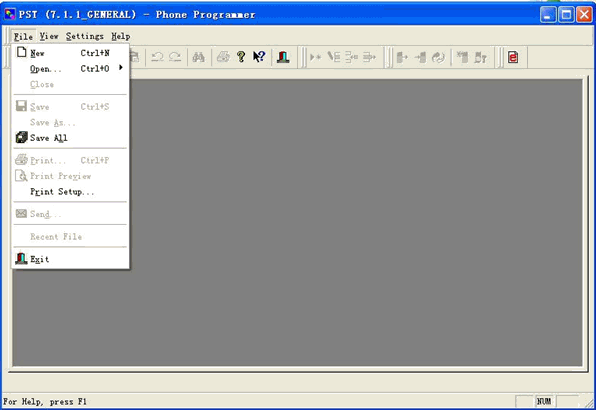This screenshot has height=410, width=596.
Task: Click the NUM indicator in the status bar
Action: 544,401
